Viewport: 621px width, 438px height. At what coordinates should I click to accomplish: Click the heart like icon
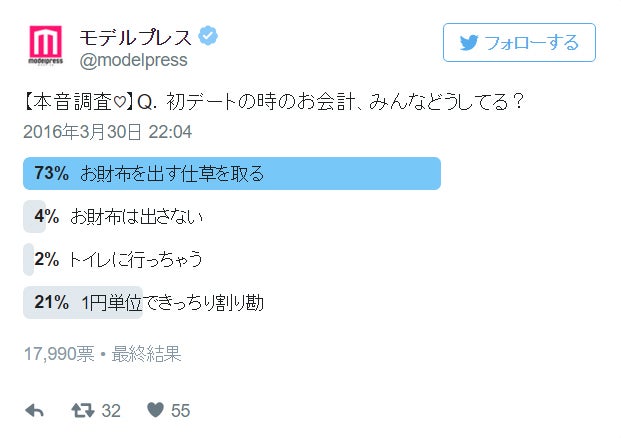(155, 410)
